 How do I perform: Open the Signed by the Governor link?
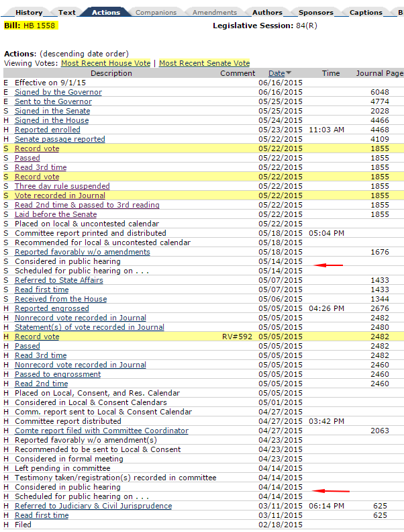point(58,92)
